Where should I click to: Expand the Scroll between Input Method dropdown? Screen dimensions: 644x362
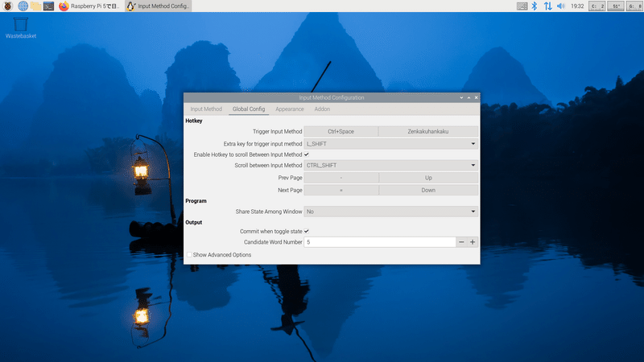point(391,165)
